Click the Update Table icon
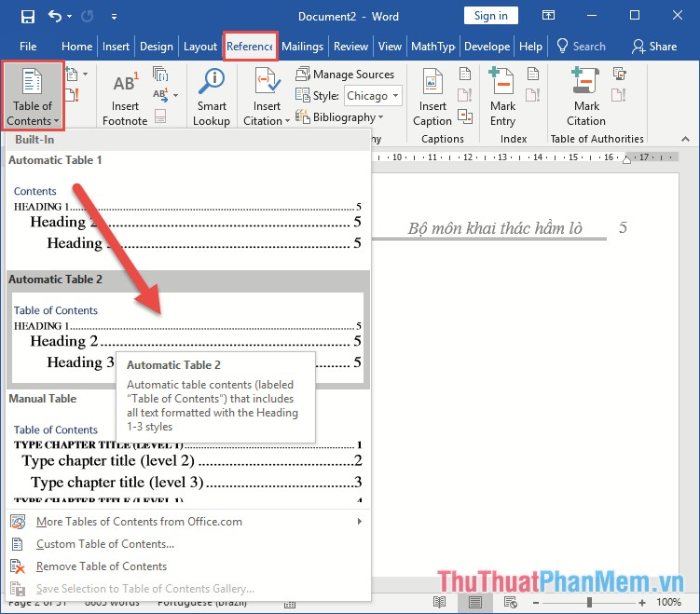This screenshot has height=614, width=700. [x=73, y=95]
